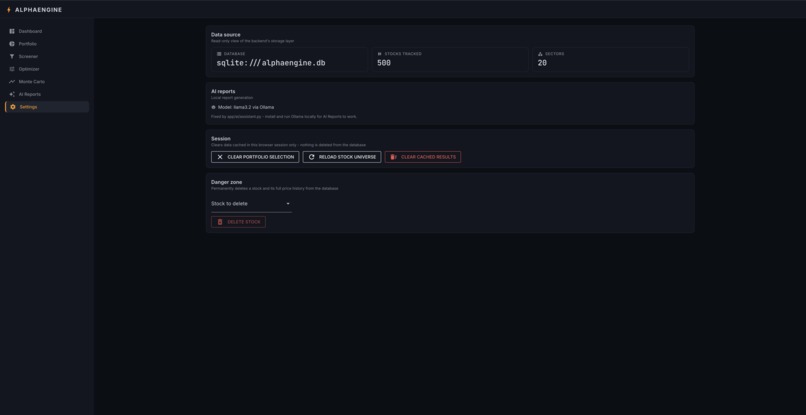
Task: Click the 'Data source' section heading
Action: point(226,35)
